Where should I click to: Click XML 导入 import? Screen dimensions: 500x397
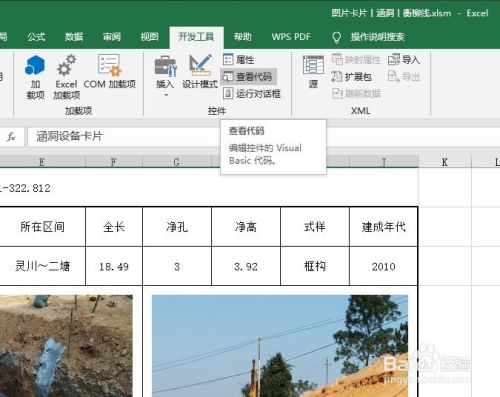(404, 60)
